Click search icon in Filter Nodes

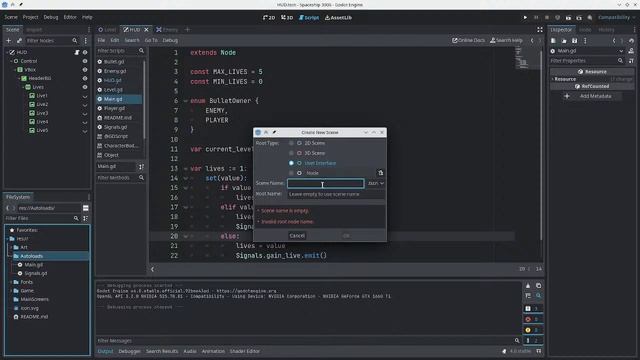pos(75,40)
